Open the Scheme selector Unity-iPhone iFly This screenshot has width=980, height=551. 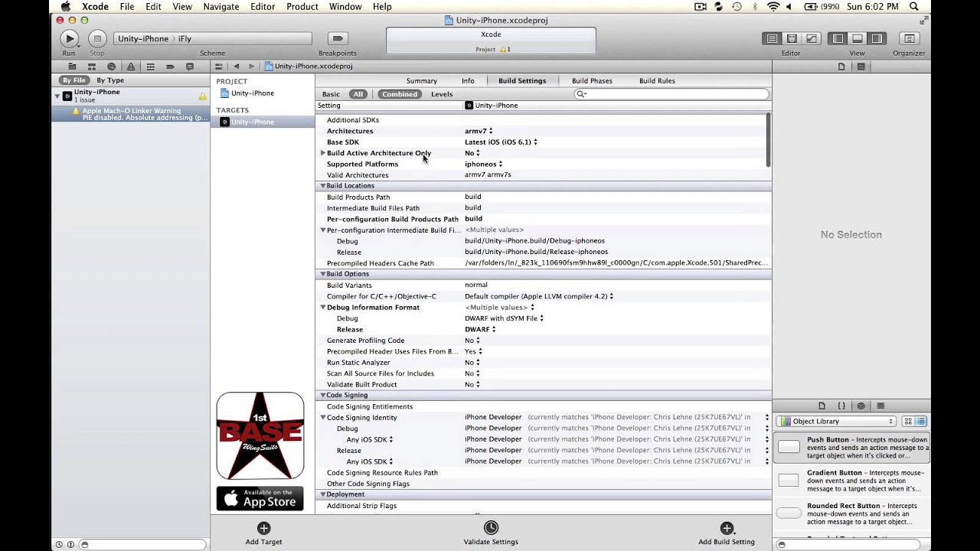(x=213, y=38)
